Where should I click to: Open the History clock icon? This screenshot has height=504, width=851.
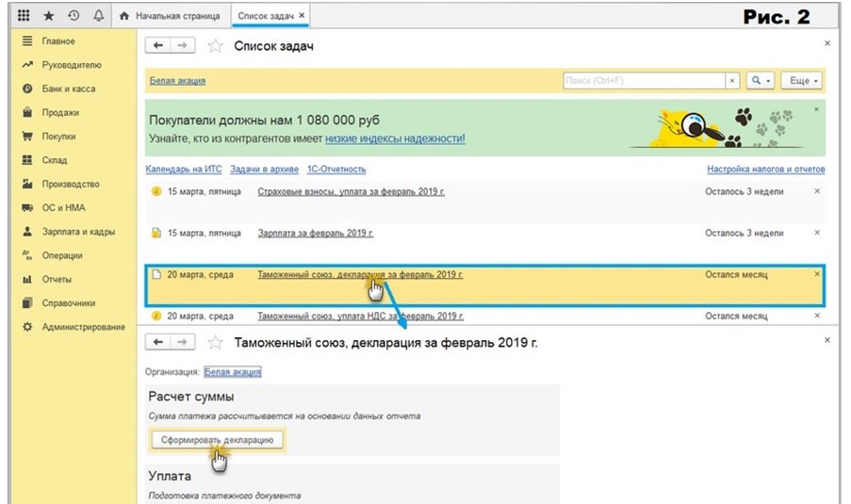click(x=74, y=17)
